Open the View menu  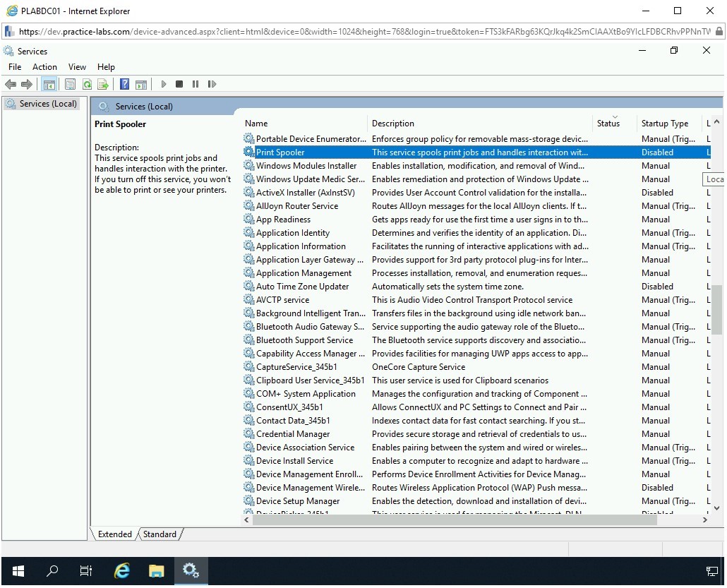[77, 67]
